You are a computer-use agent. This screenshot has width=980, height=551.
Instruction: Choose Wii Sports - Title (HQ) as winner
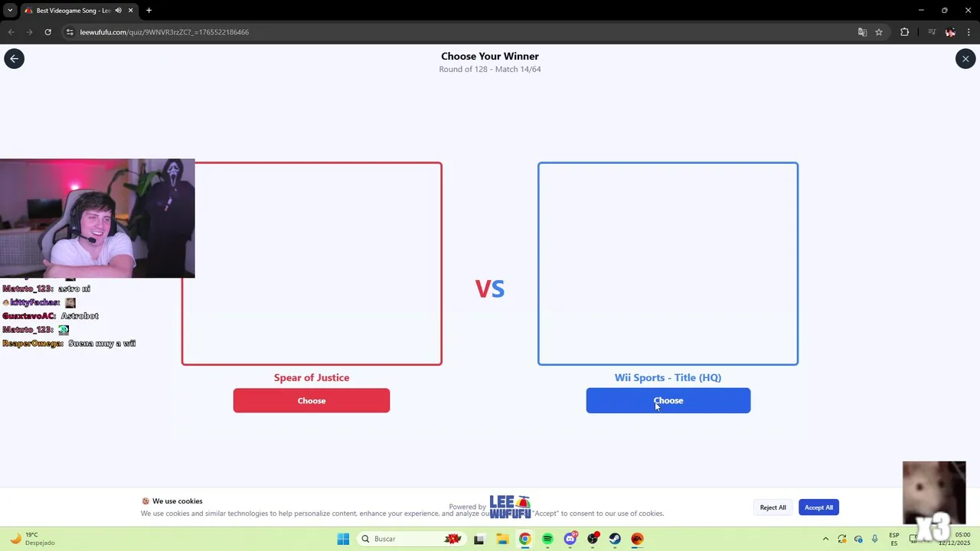pyautogui.click(x=668, y=400)
